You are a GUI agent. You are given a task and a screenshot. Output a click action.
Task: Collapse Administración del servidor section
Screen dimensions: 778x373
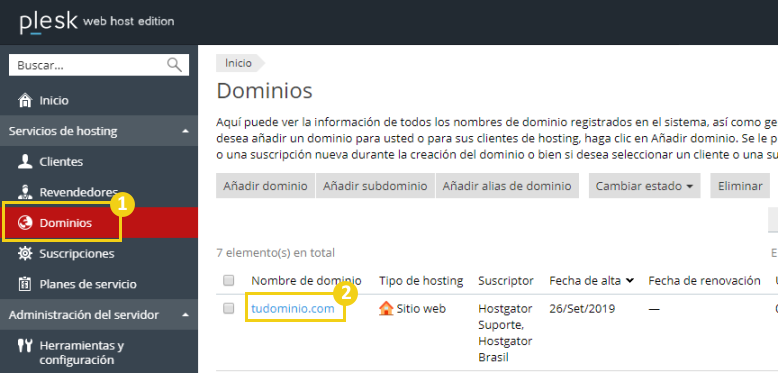[186, 315]
